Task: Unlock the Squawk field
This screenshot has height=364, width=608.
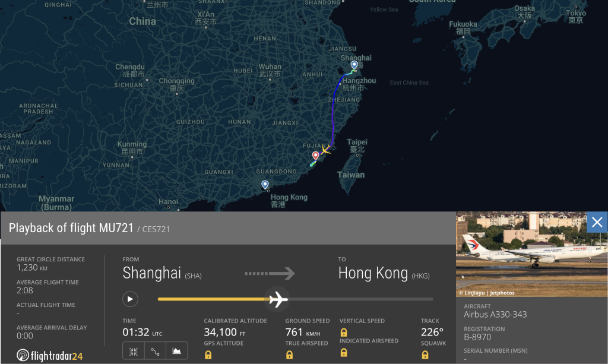Action: coord(425,354)
